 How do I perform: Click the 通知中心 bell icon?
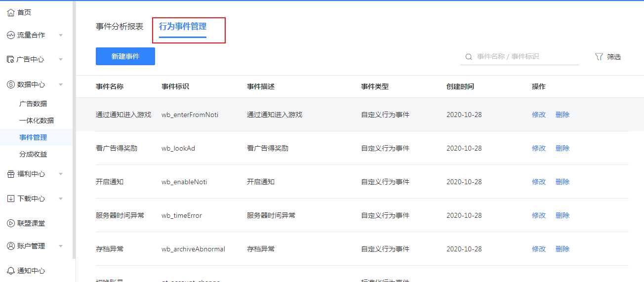pos(11,271)
